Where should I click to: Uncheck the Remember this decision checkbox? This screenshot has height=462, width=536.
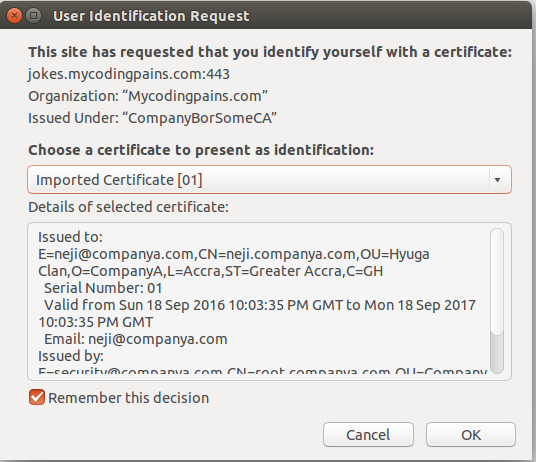point(37,397)
